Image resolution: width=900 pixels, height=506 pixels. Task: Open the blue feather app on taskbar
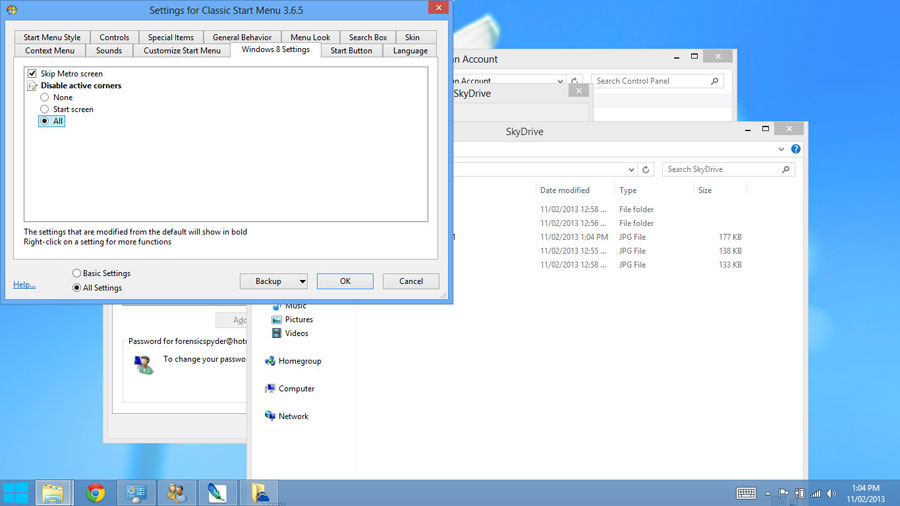point(217,493)
